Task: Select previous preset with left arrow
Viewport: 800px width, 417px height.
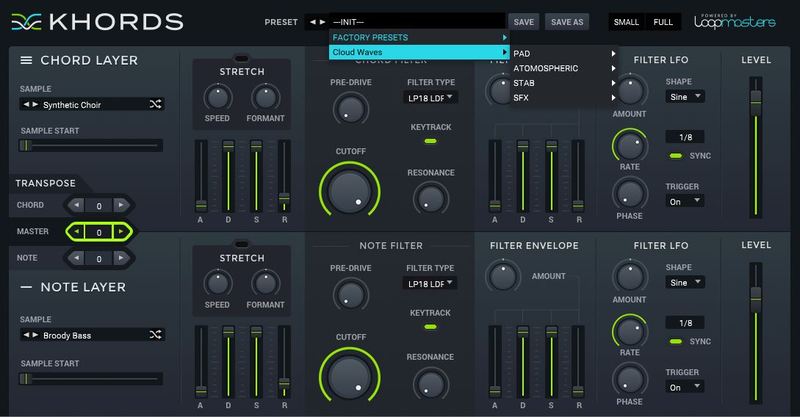Action: (x=313, y=22)
